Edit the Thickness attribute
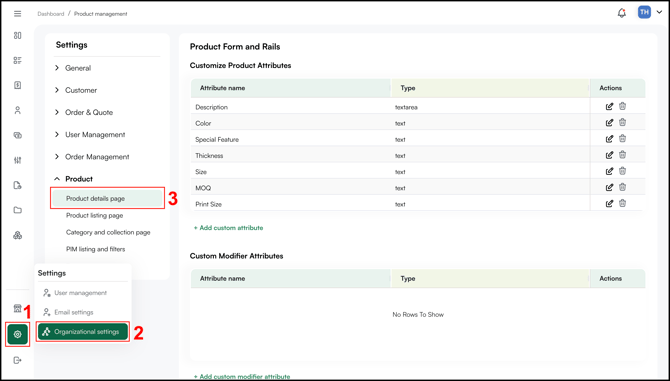The image size is (670, 381). pos(609,155)
